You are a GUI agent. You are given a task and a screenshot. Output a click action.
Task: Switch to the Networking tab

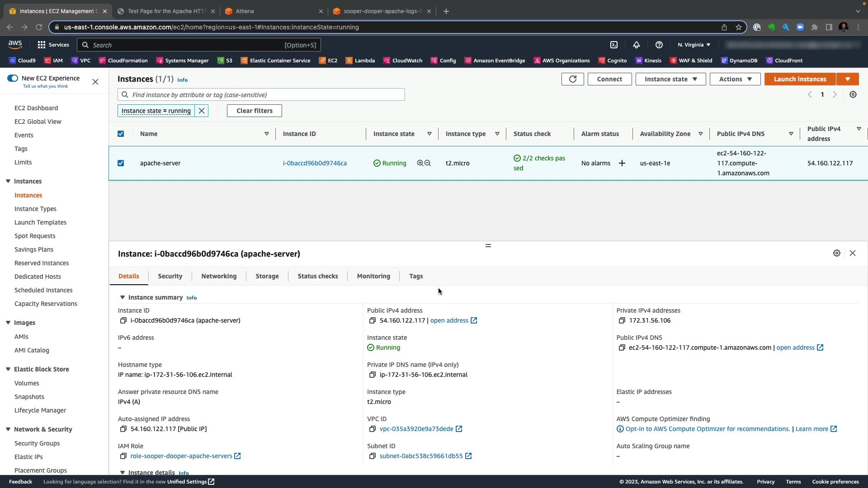point(219,276)
